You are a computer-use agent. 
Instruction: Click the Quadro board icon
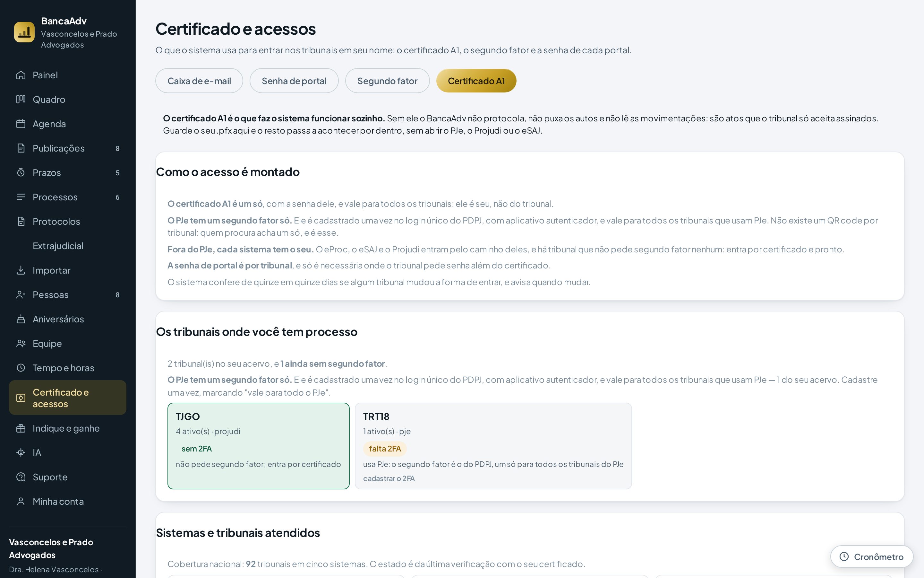[x=21, y=100]
